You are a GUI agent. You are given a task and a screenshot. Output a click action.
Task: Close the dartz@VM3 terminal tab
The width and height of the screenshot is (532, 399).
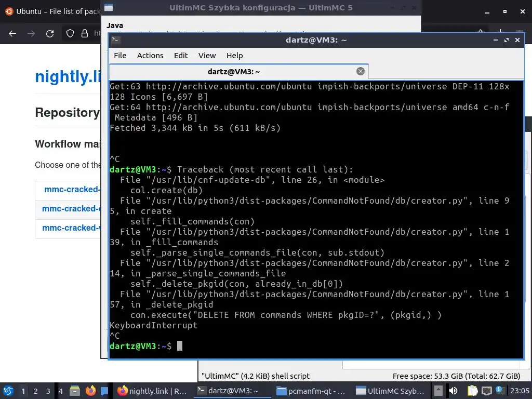[361, 71]
